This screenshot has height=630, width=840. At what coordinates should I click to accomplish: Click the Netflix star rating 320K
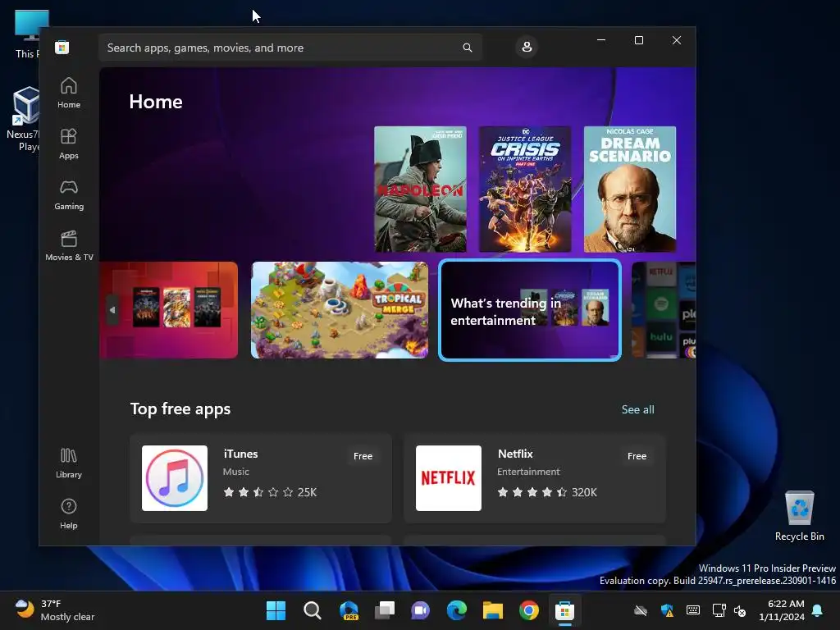click(x=547, y=492)
